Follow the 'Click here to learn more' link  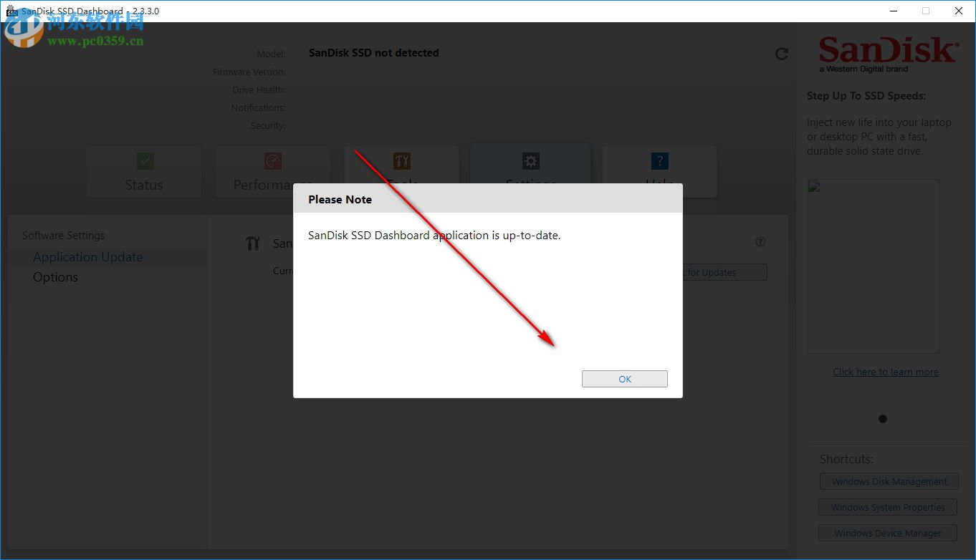click(x=885, y=372)
